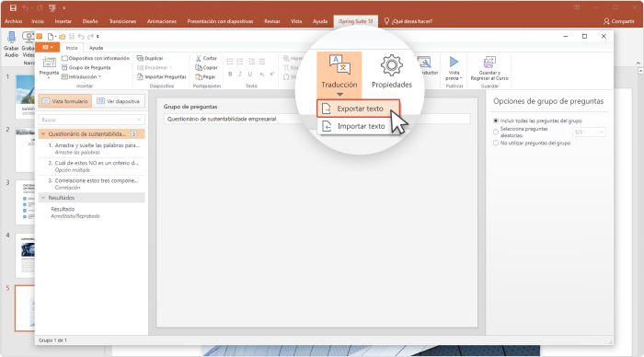The width and height of the screenshot is (644, 357).
Task: Collapse Questionário de sustentabilida... group
Action: coord(43,134)
